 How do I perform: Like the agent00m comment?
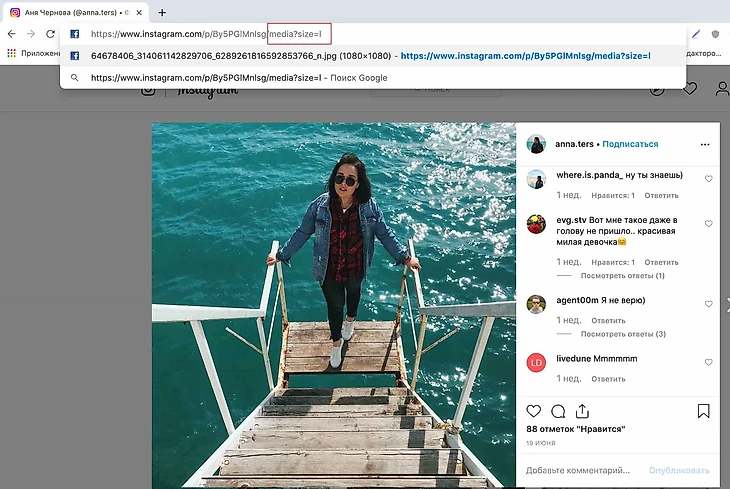(708, 304)
